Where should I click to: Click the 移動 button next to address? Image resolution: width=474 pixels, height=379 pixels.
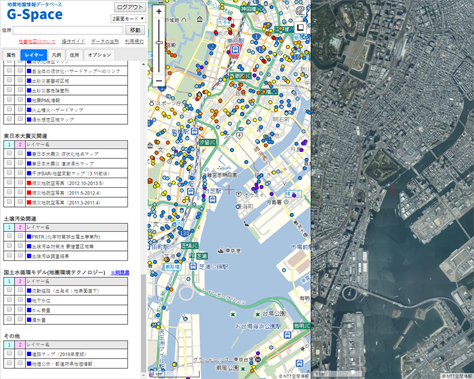click(x=135, y=30)
